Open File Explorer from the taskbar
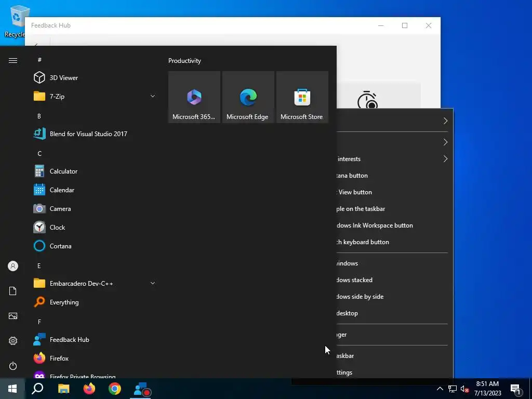The image size is (532, 399). (x=63, y=389)
